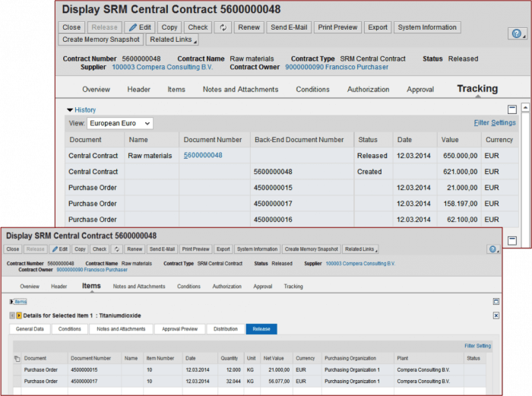Click the Check button in the Tracking window
The width and height of the screenshot is (532, 396).
click(x=198, y=27)
